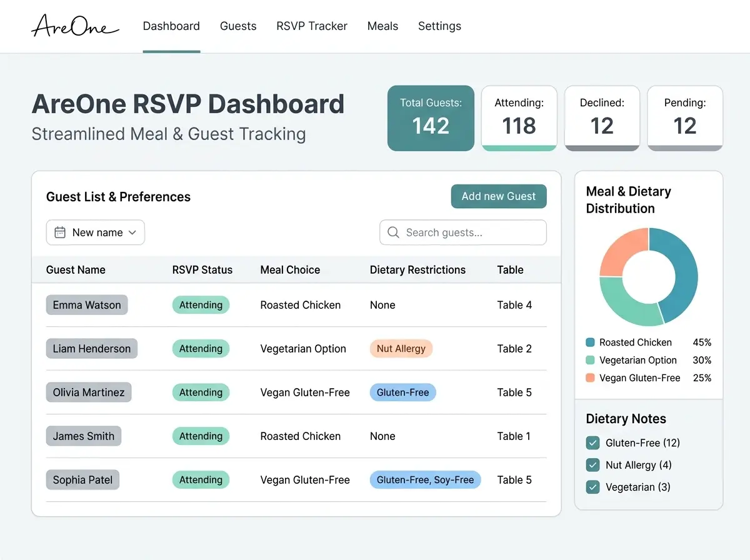Open guest Liam Henderson
The width and height of the screenshot is (750, 560).
(x=92, y=349)
